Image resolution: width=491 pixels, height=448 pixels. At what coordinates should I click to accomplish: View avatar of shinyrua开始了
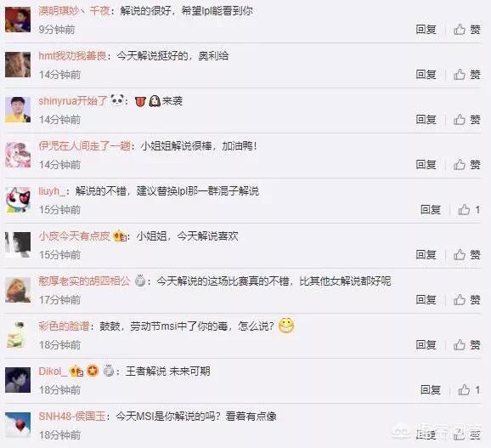pyautogui.click(x=18, y=110)
